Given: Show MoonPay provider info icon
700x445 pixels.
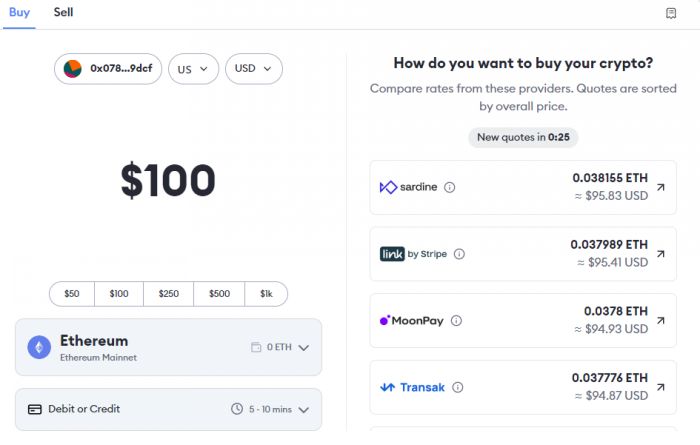Looking at the screenshot, I should [x=456, y=320].
